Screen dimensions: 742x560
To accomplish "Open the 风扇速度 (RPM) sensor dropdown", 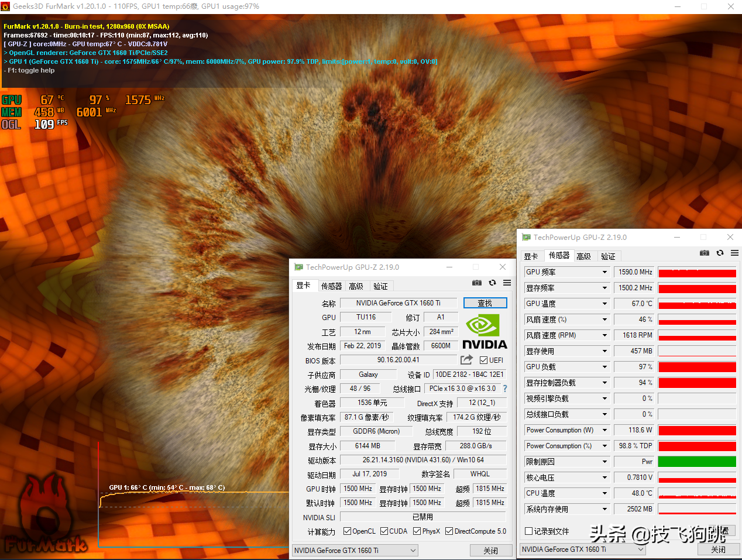I will (x=604, y=335).
